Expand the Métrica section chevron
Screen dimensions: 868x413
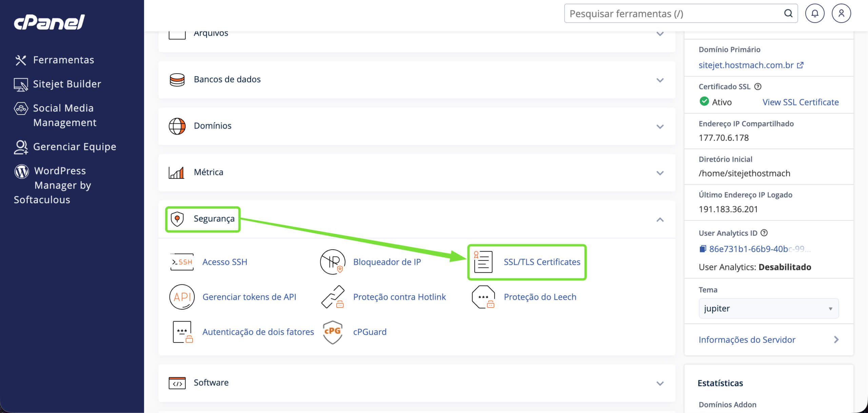pos(660,173)
